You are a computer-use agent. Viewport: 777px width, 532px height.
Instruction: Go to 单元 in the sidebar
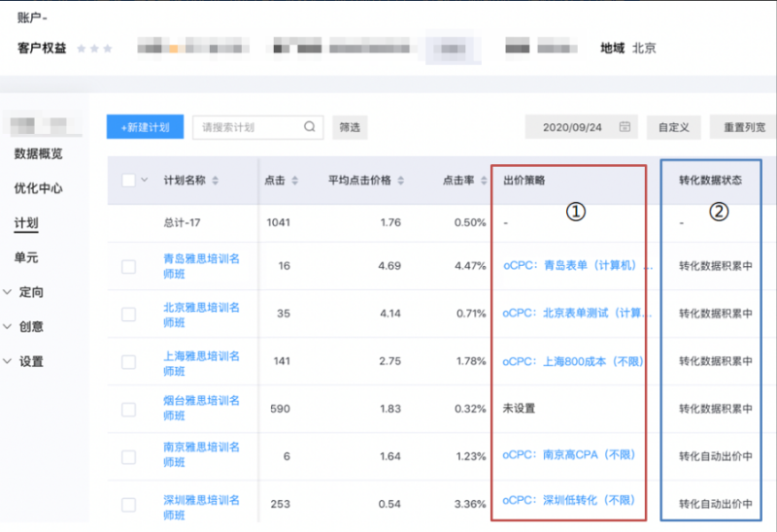[26, 257]
